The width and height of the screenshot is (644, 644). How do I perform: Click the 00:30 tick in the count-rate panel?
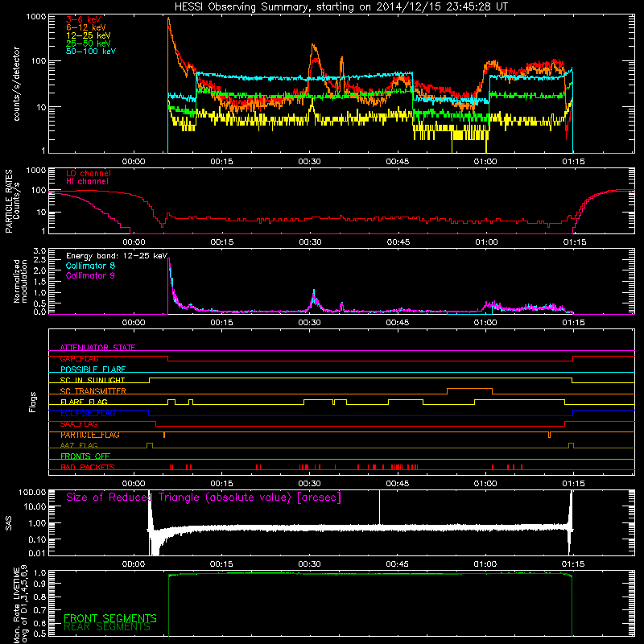tap(310, 162)
